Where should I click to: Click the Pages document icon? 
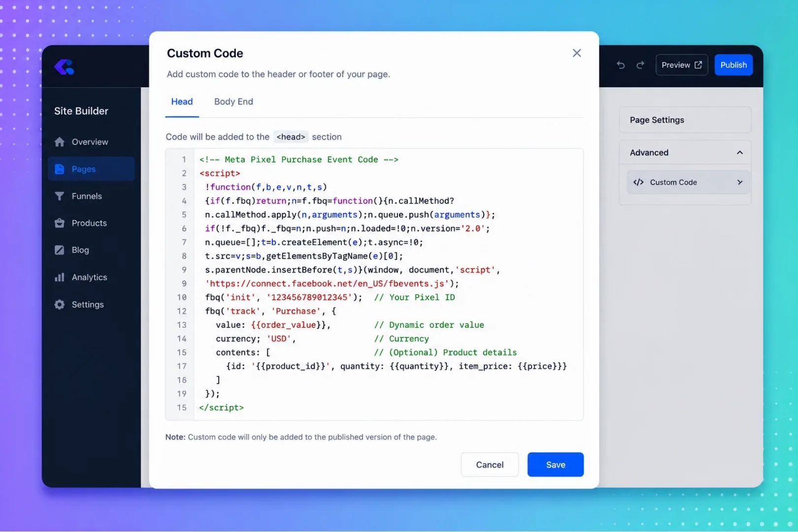(x=60, y=169)
